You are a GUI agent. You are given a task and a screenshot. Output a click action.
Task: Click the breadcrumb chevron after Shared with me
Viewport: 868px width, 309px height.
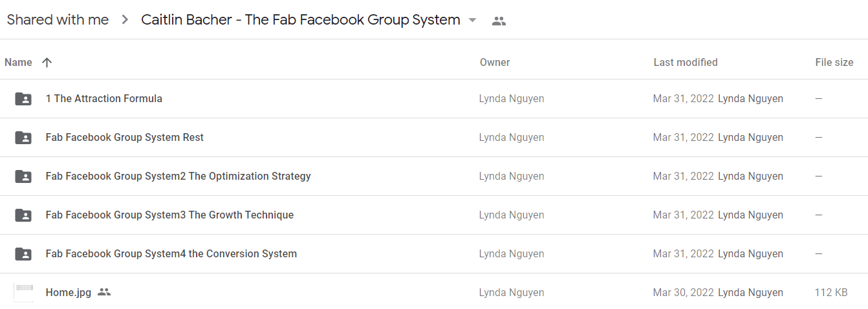125,20
